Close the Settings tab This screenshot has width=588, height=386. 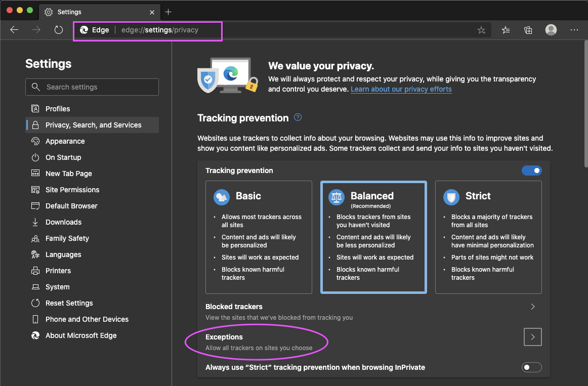coord(152,12)
